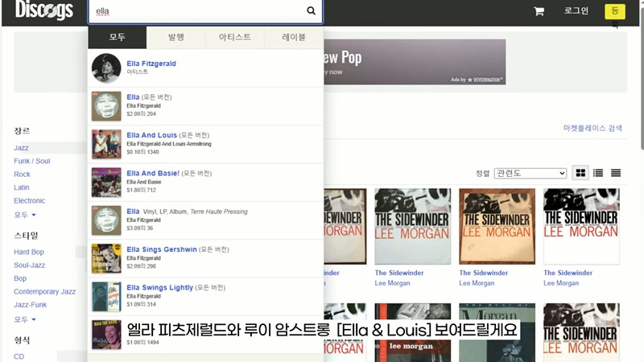
Task: Filter by Rock genre
Action: tap(22, 174)
